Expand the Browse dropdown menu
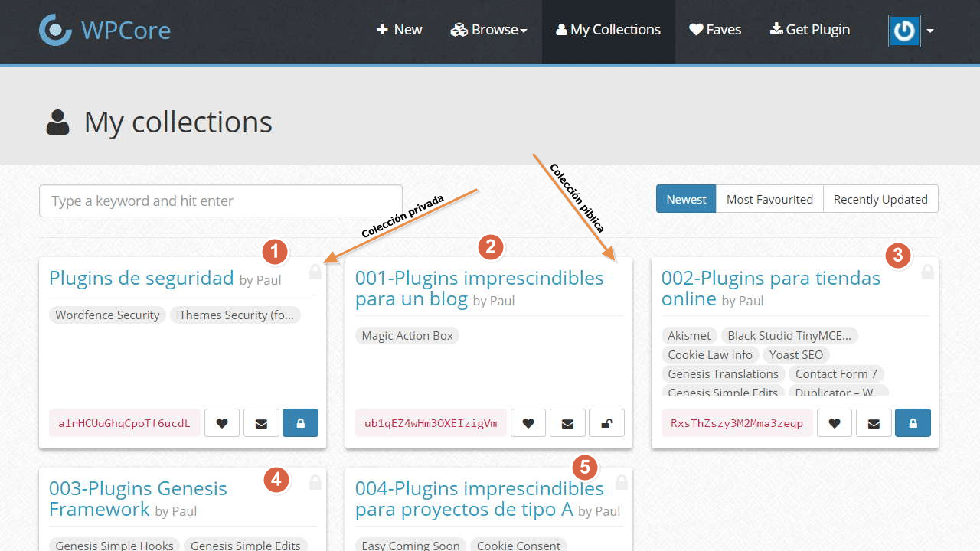This screenshot has height=551, width=980. pyautogui.click(x=489, y=30)
